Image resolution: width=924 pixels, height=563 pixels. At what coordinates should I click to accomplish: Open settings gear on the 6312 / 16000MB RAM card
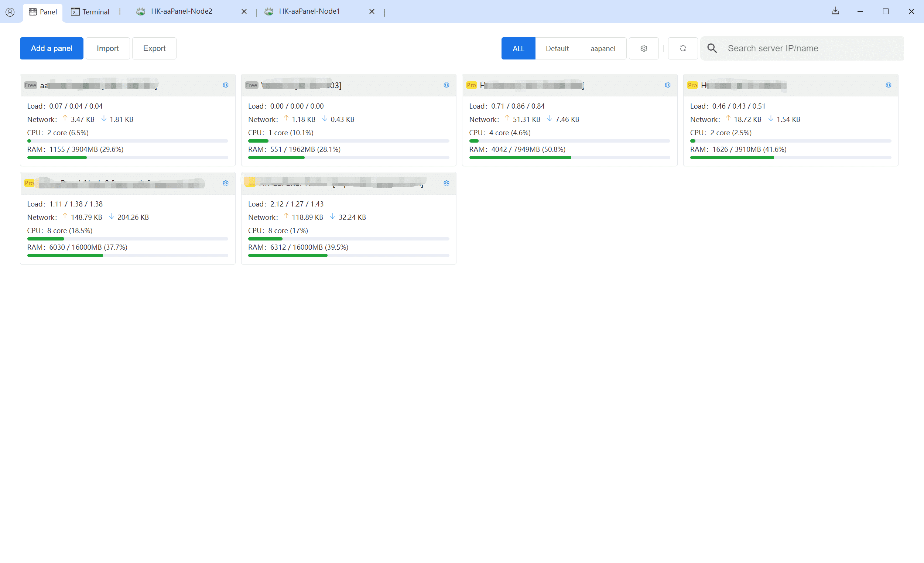446,183
